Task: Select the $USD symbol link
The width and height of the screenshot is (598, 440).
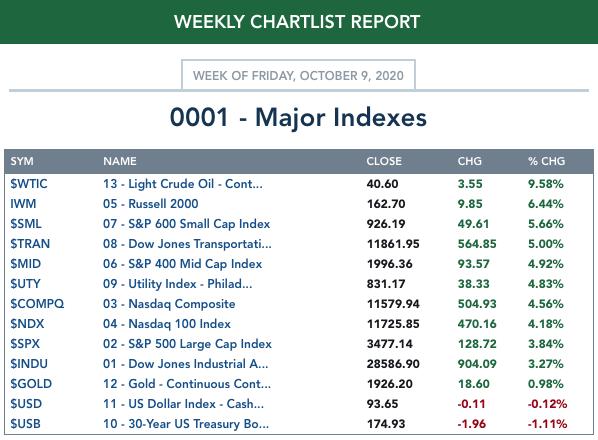Action: click(x=26, y=404)
